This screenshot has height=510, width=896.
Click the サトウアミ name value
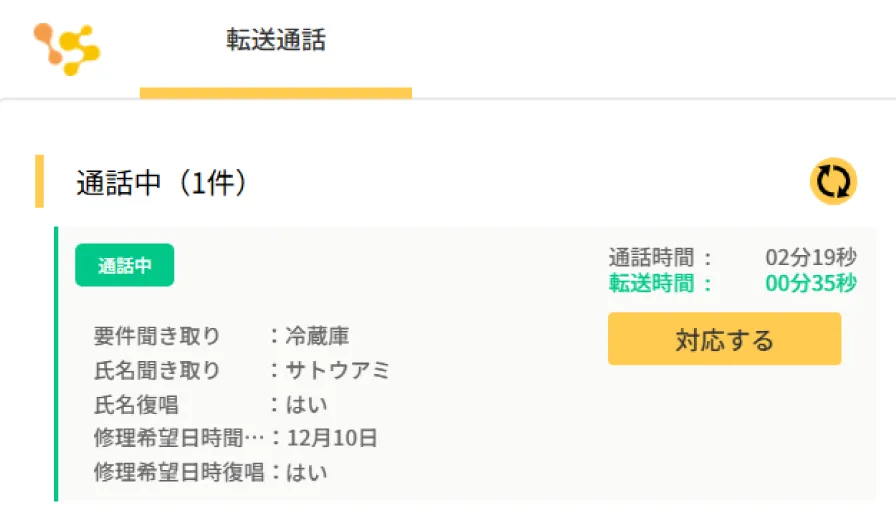click(x=337, y=370)
